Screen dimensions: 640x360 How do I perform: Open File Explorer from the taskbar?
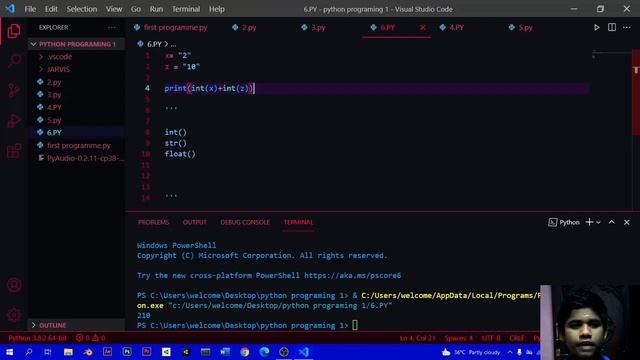click(x=68, y=352)
